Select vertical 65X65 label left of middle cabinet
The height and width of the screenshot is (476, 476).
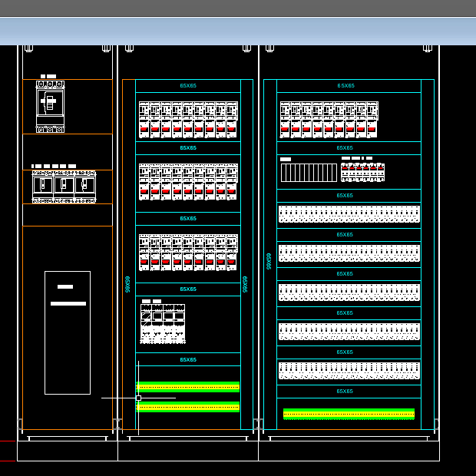128,284
